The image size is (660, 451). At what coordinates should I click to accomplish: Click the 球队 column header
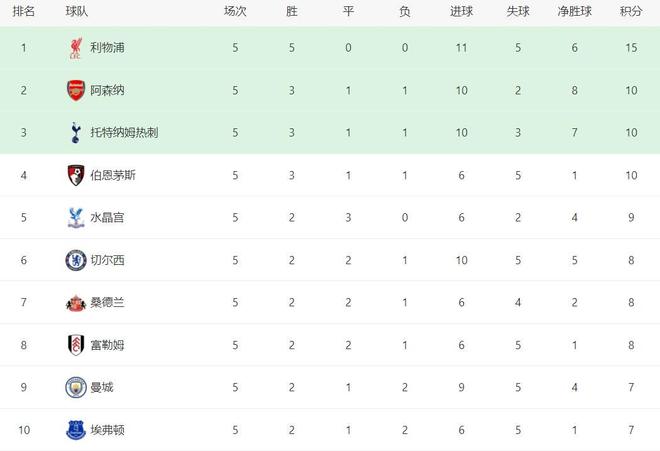coord(76,12)
